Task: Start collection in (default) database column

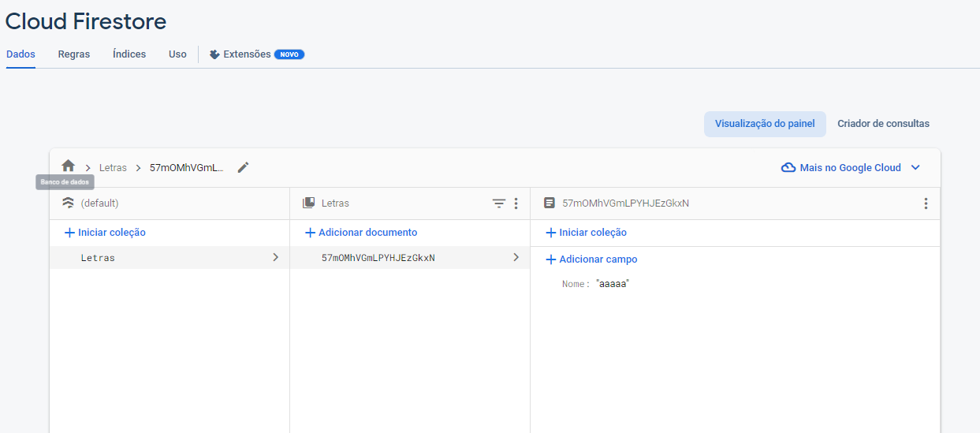Action: (105, 233)
